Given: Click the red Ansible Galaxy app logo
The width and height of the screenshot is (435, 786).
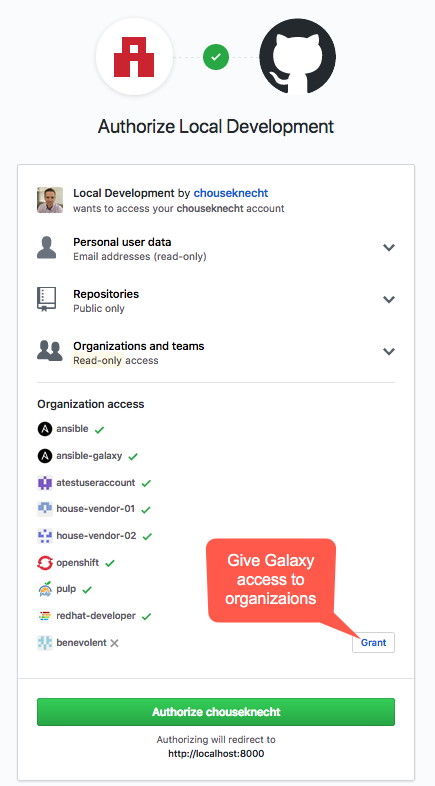Looking at the screenshot, I should click(x=134, y=57).
